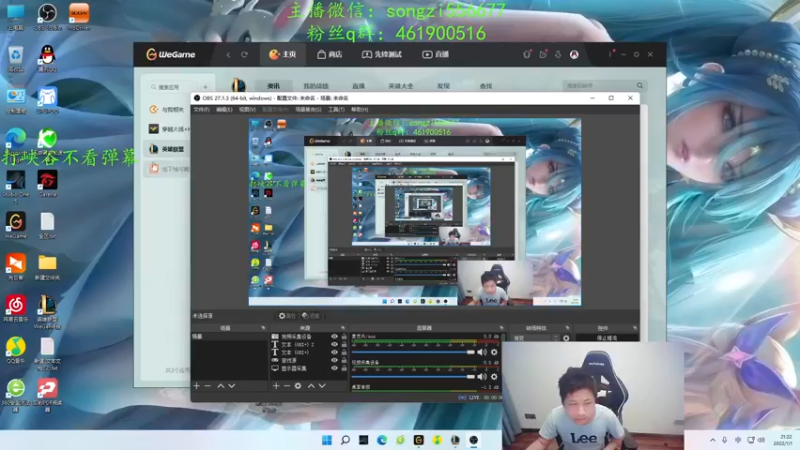Move the scene down in scenes panel
Viewport: 800px width, 450px height.
click(x=232, y=386)
